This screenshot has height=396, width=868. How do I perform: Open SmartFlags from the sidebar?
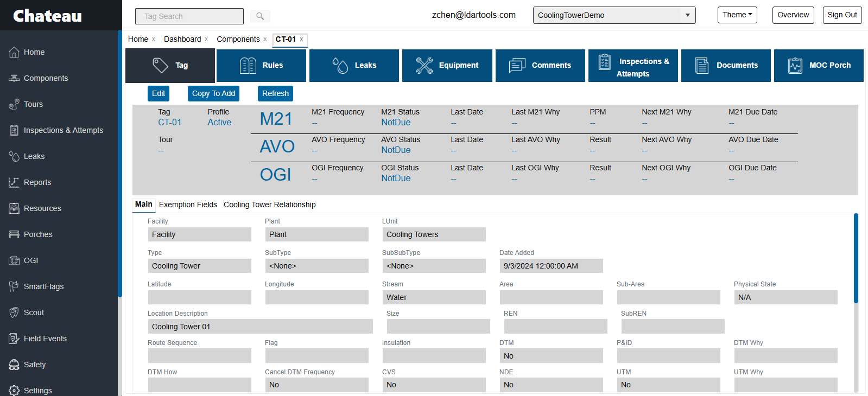pos(43,286)
